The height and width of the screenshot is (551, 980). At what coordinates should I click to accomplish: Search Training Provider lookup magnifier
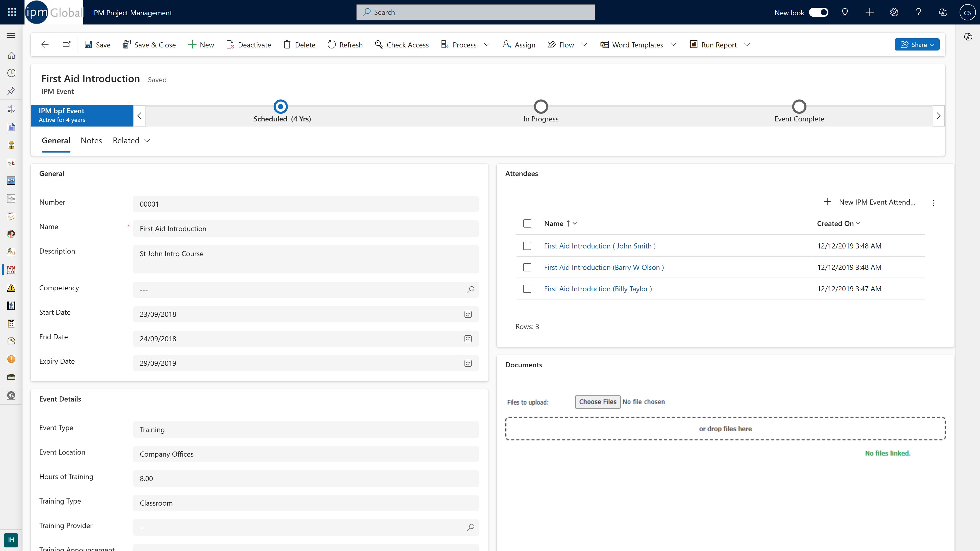(x=471, y=527)
